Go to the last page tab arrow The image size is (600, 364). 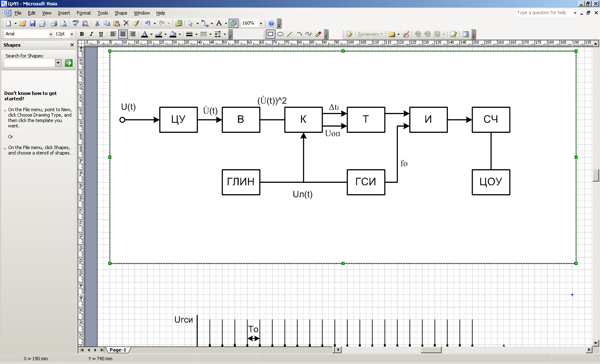tap(102, 350)
